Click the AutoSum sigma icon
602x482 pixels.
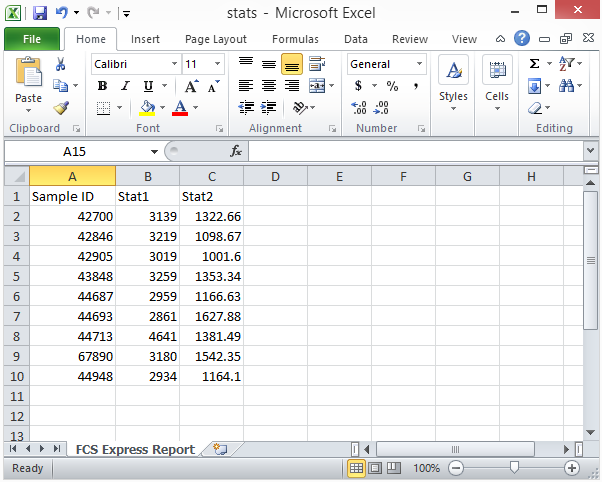click(534, 64)
